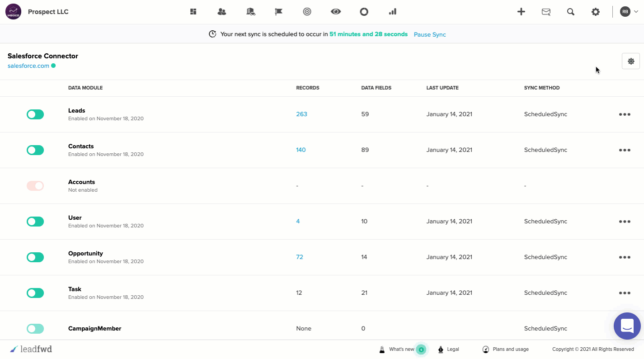
Task: Enable the Accounts module switch
Action: [35, 186]
